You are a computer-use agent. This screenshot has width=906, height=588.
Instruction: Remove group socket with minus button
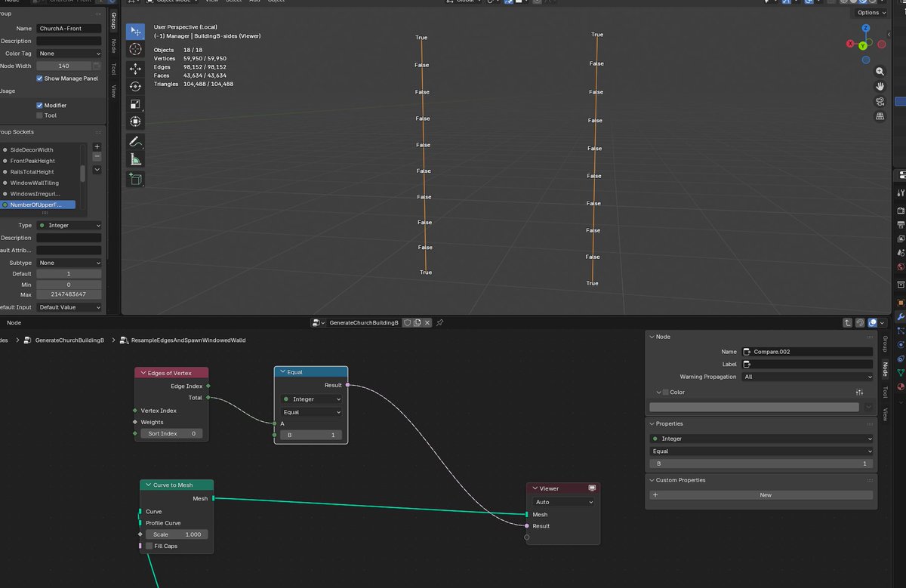(97, 156)
